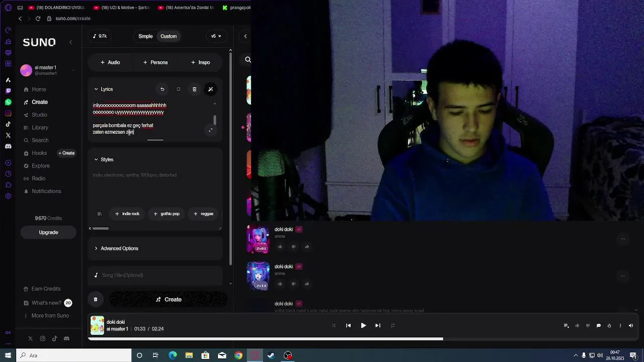The image size is (644, 362).
Task: Open the three-dot menu in the player bar
Action: [x=620, y=326]
